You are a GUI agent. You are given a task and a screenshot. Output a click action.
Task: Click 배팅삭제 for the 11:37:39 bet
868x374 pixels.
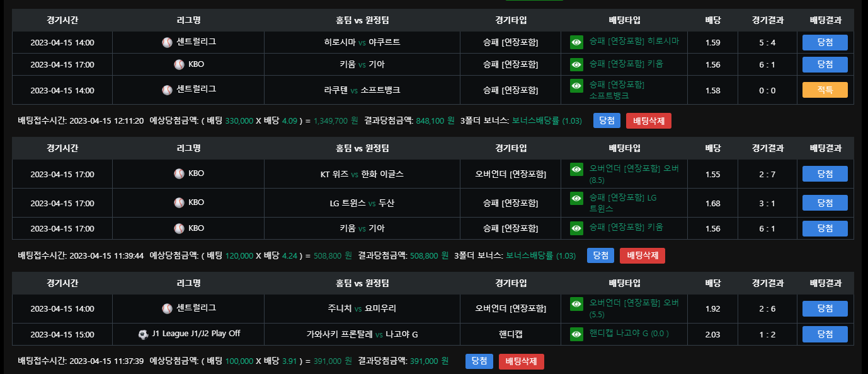[x=521, y=361]
